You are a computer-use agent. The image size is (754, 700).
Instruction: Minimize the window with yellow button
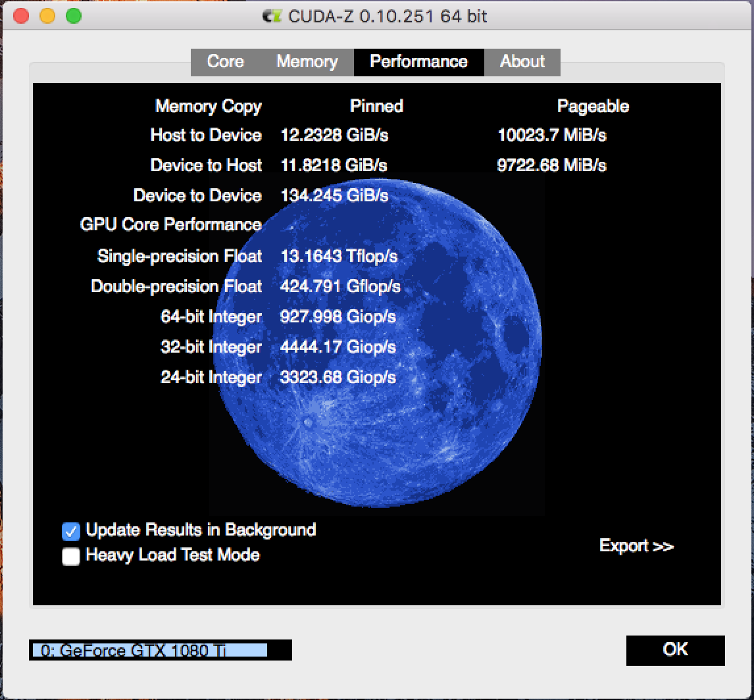click(47, 16)
